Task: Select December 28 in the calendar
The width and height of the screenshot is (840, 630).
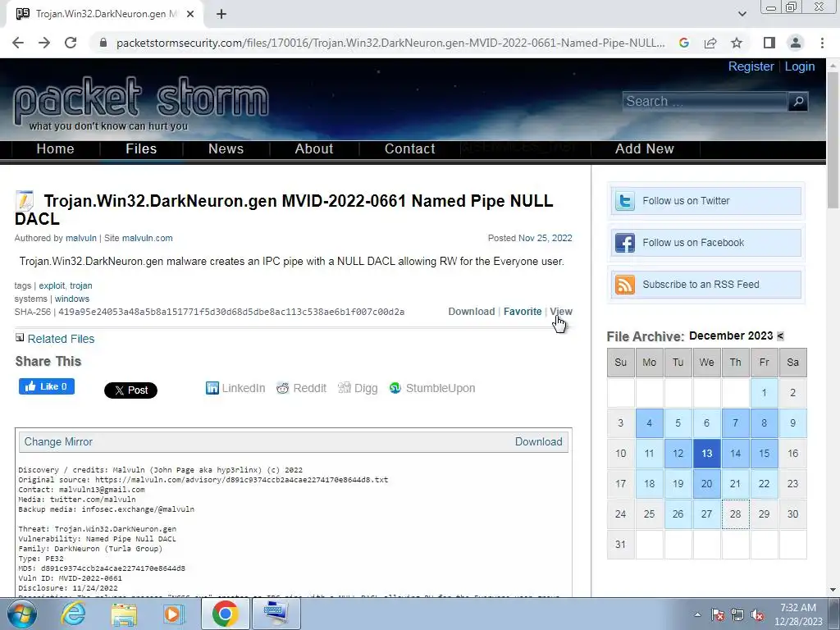Action: tap(736, 514)
